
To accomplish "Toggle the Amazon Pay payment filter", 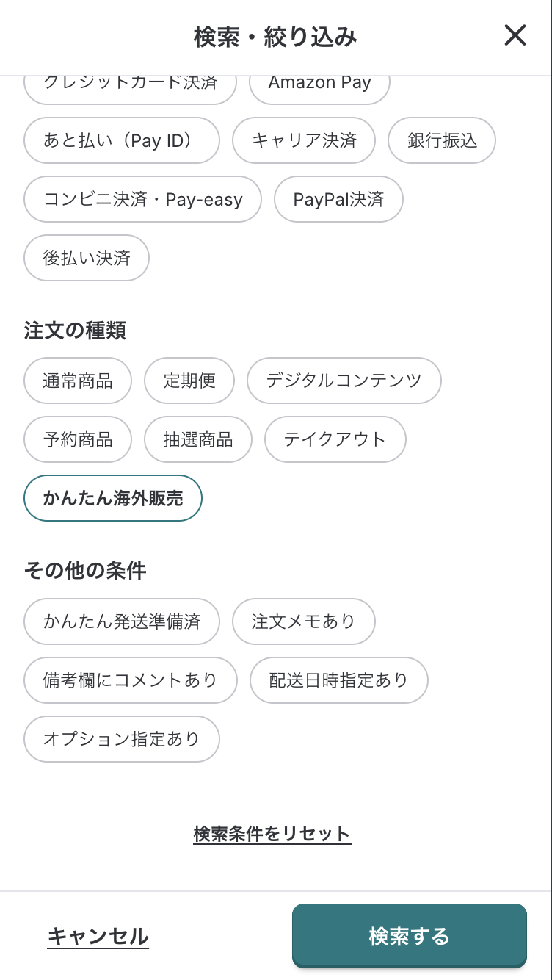I will (x=319, y=85).
